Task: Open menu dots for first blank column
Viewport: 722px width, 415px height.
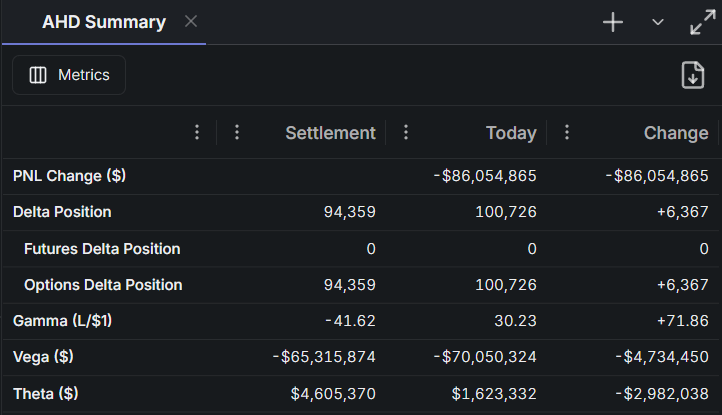Action: 197,132
